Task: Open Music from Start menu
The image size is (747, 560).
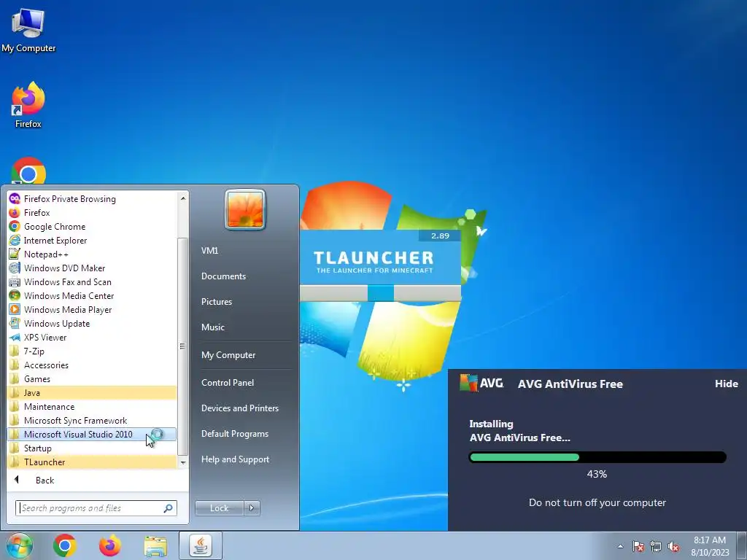Action: point(212,327)
